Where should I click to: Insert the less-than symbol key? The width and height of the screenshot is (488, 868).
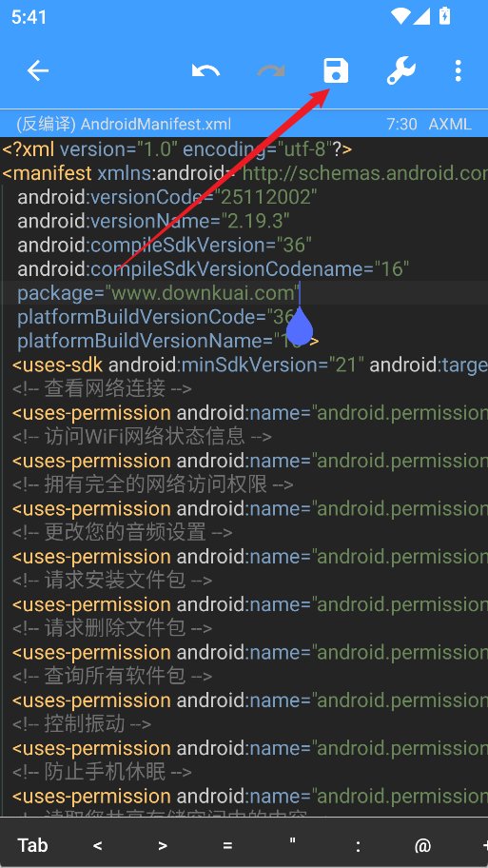97,845
